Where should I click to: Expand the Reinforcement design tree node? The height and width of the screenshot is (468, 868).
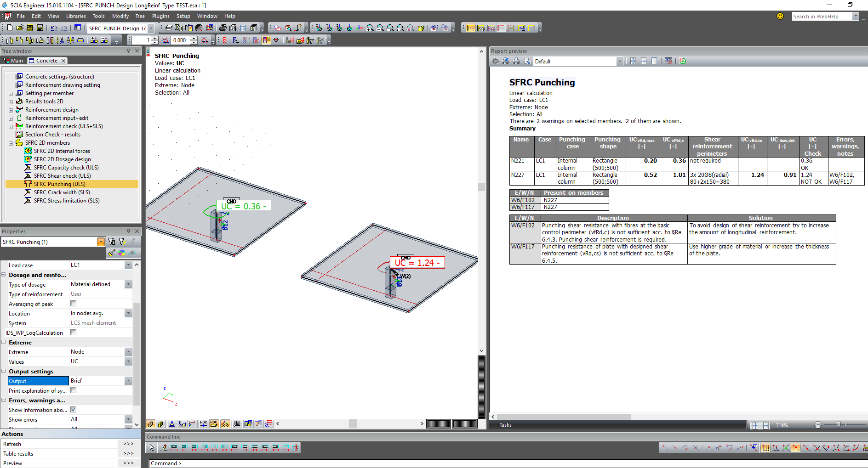point(11,110)
